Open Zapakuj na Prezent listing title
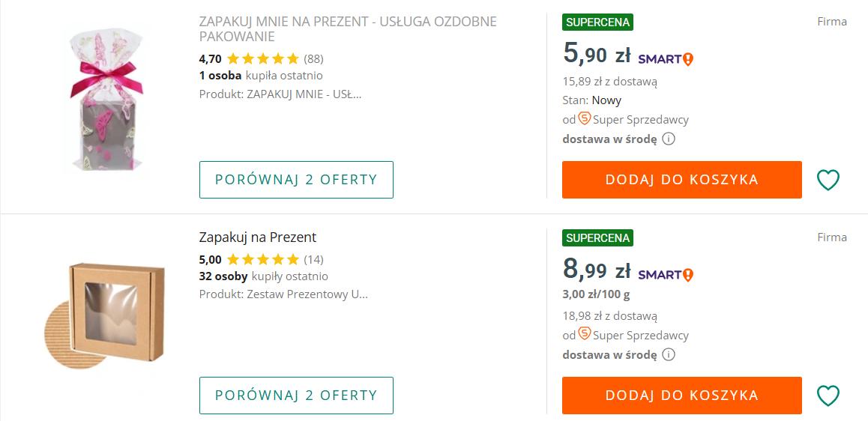This screenshot has width=868, height=421. coord(258,237)
